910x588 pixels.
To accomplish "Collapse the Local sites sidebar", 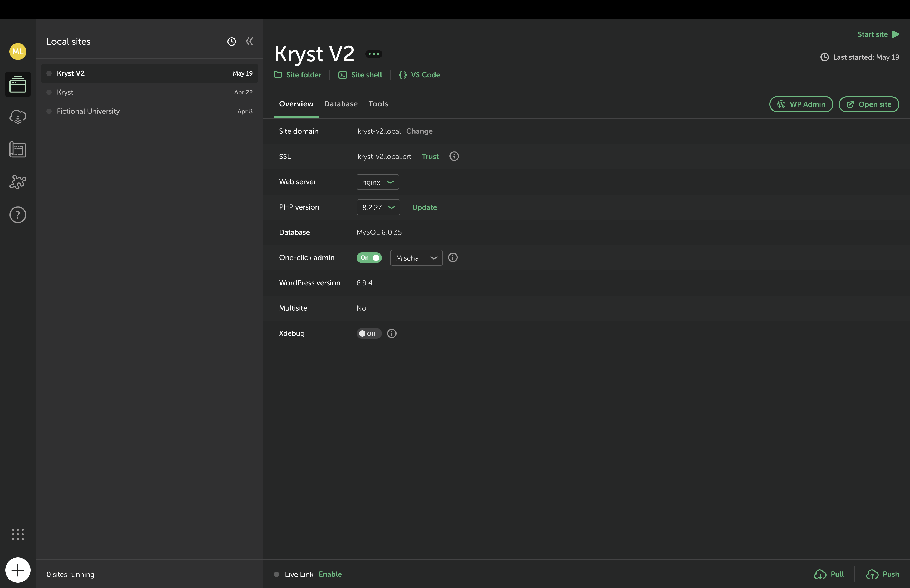I will click(x=249, y=41).
